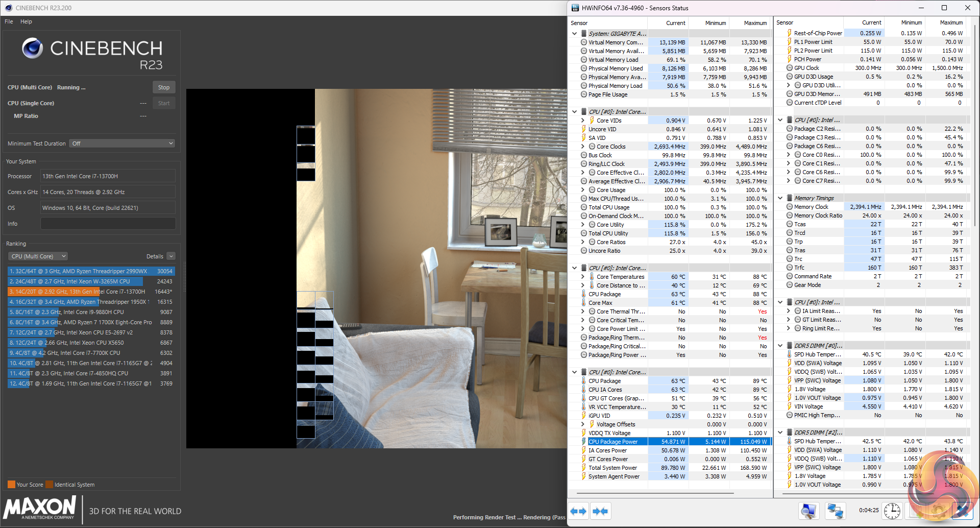Expand the Core Ratios row
Screen dimensions: 980x528
(582, 242)
